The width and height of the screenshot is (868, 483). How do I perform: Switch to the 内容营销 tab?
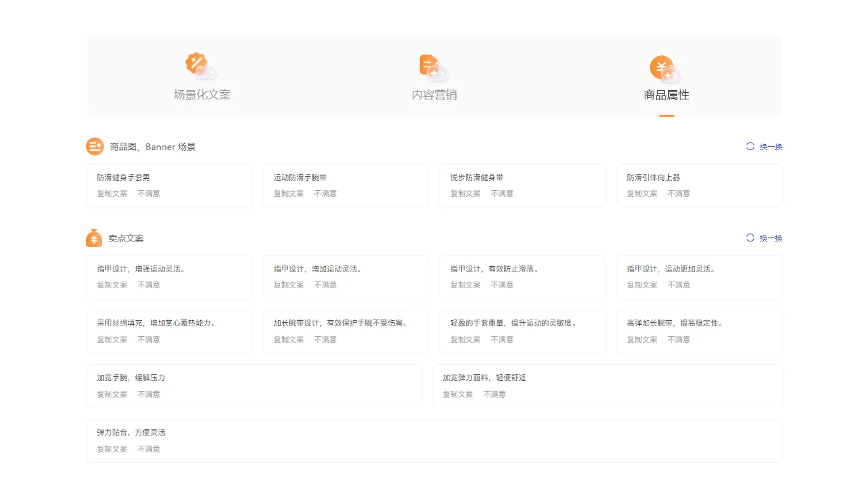coord(434,77)
